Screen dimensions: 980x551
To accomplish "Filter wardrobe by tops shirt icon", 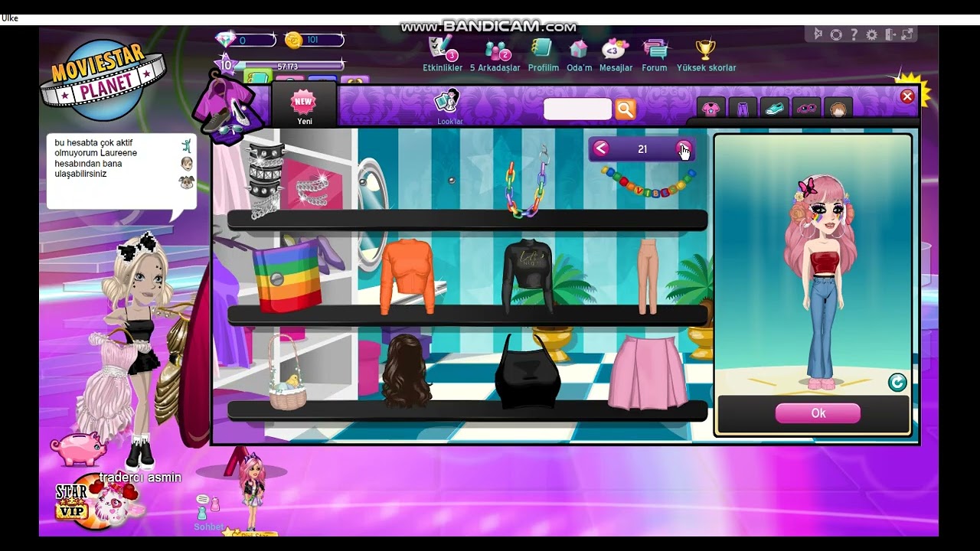I will (x=711, y=109).
